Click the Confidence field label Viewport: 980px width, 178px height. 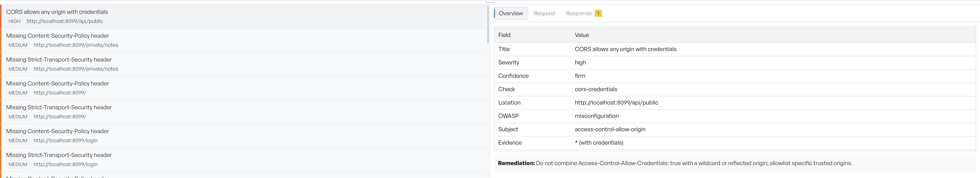pos(513,76)
